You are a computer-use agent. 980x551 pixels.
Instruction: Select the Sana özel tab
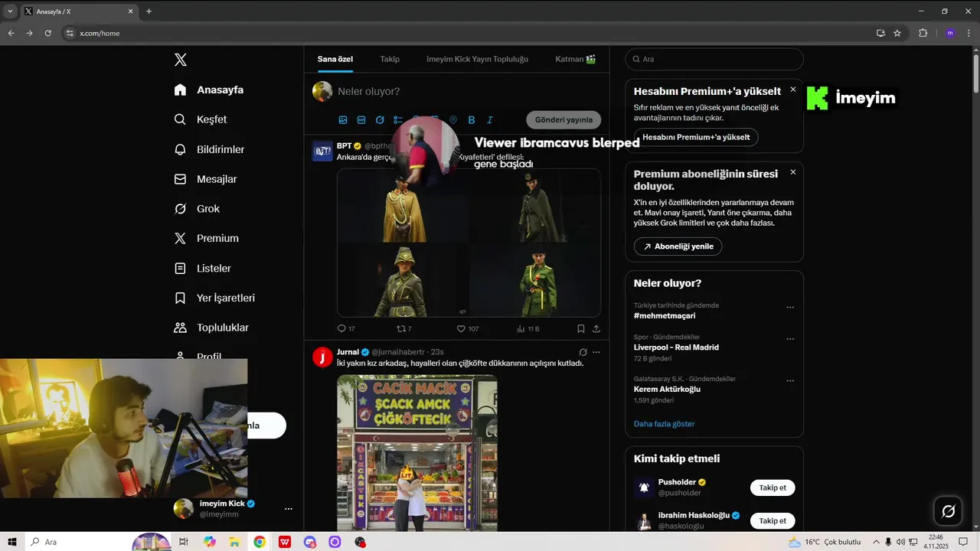(x=335, y=59)
